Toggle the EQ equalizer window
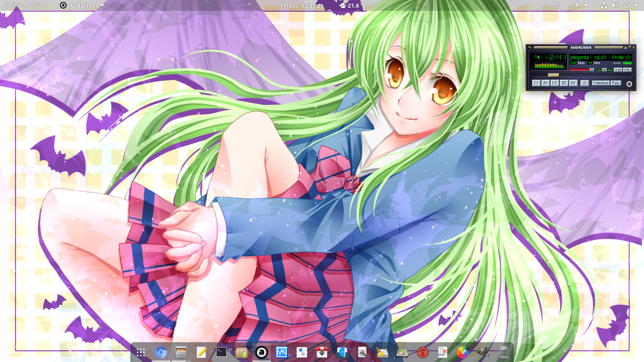 (618, 70)
